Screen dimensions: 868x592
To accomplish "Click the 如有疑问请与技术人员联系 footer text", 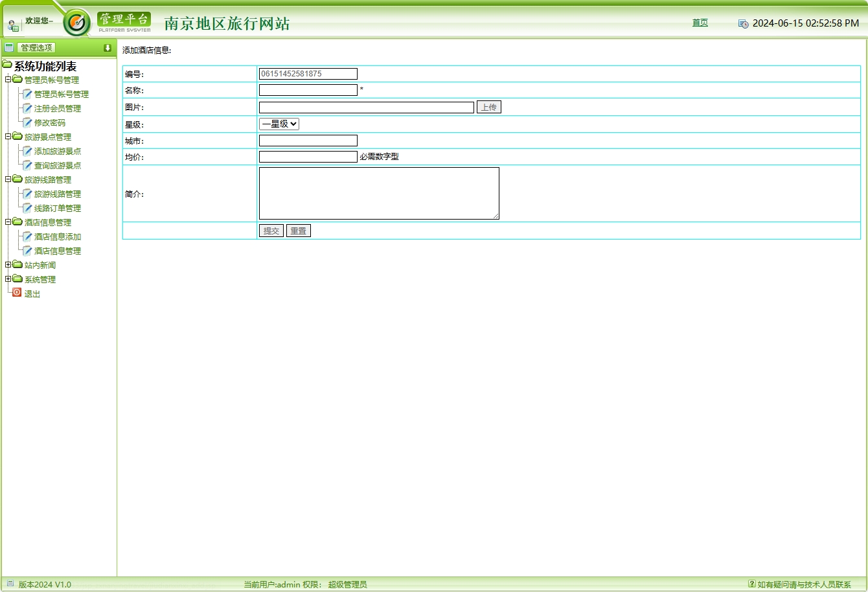I will point(805,584).
